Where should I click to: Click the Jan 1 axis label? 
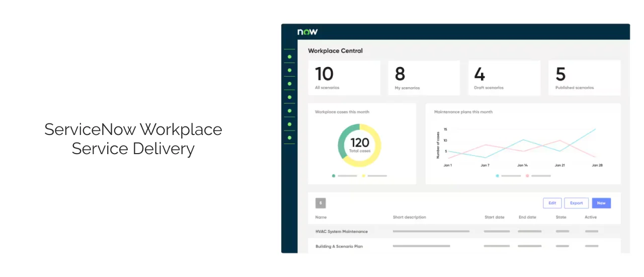[x=447, y=165]
